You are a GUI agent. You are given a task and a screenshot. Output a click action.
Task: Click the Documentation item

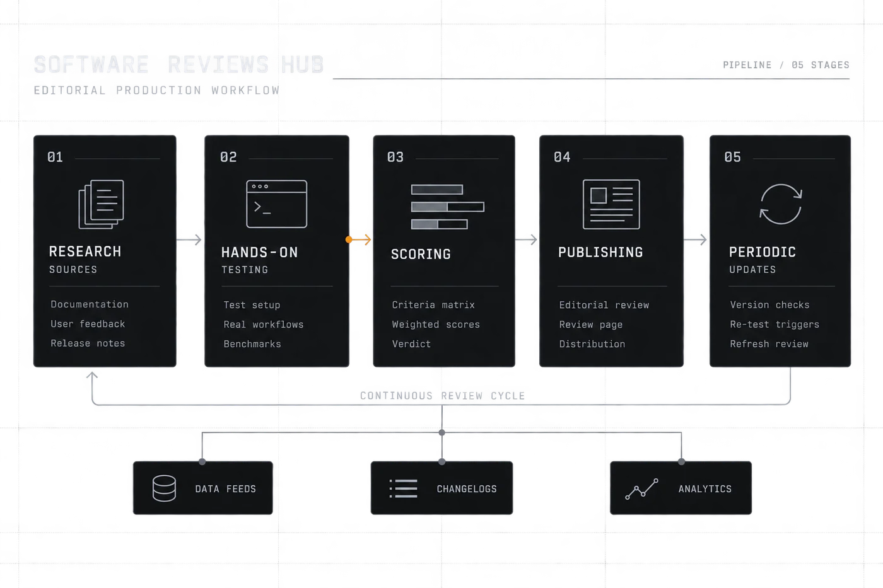(x=90, y=304)
